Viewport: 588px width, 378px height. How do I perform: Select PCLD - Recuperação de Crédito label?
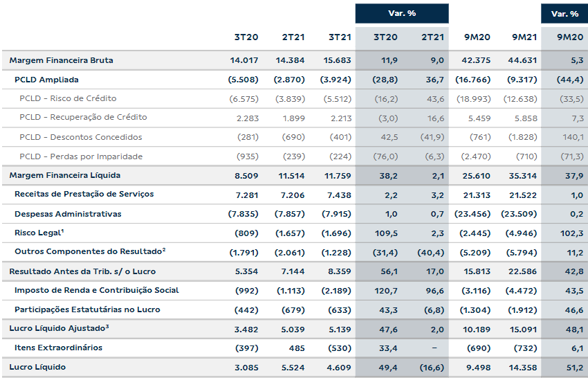pyautogui.click(x=83, y=118)
